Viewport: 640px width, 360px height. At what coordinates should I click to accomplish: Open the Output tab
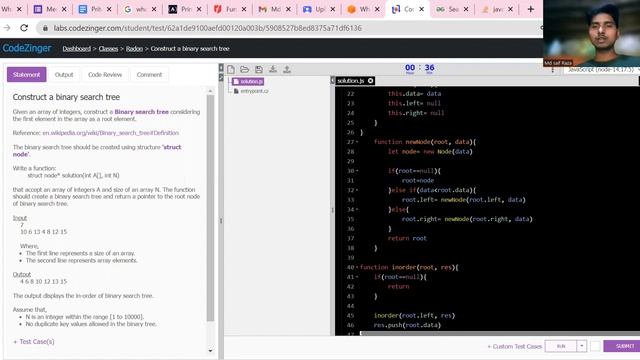click(x=64, y=75)
